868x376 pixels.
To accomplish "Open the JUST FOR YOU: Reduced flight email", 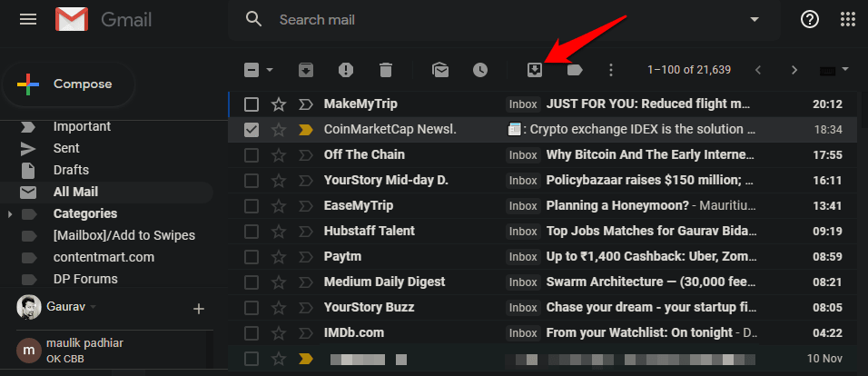I will pos(544,104).
